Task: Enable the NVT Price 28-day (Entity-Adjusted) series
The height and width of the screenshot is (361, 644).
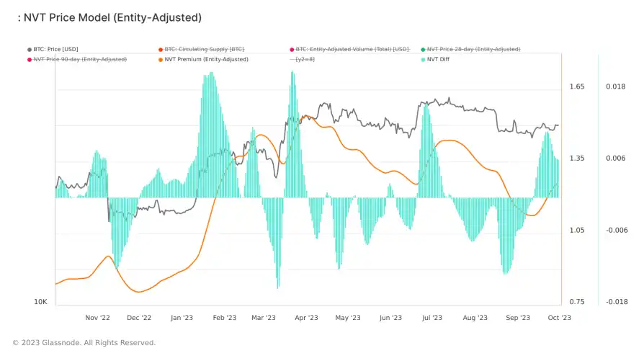Action: 473,49
